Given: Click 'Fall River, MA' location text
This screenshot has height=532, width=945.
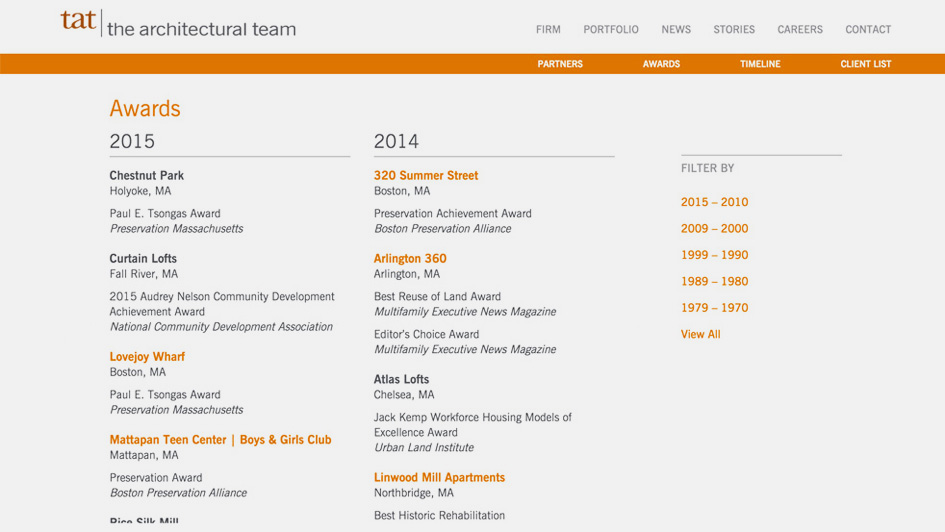Looking at the screenshot, I should 143,274.
